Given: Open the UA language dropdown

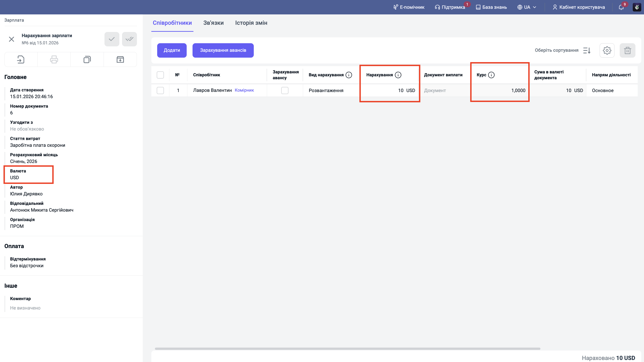Looking at the screenshot, I should [x=527, y=7].
